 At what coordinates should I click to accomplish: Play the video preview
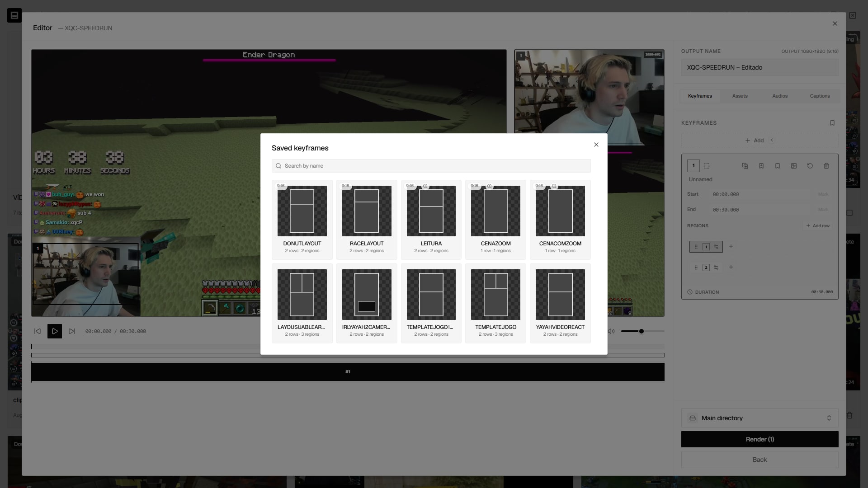click(x=55, y=331)
